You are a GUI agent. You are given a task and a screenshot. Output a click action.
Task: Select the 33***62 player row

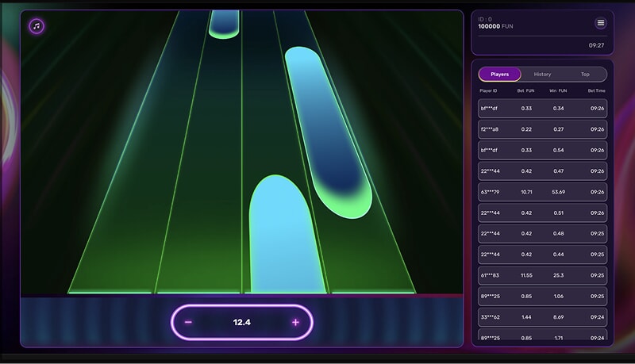tap(542, 317)
